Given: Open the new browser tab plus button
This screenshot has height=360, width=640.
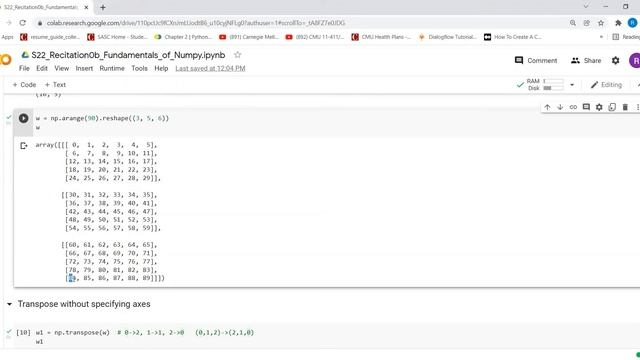Looking at the screenshot, I should tap(103, 7).
